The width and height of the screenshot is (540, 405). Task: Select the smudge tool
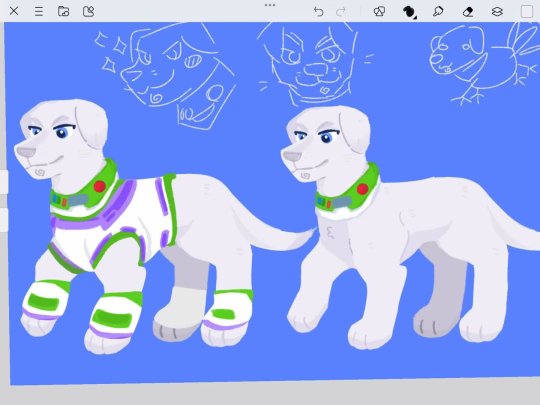click(x=438, y=12)
